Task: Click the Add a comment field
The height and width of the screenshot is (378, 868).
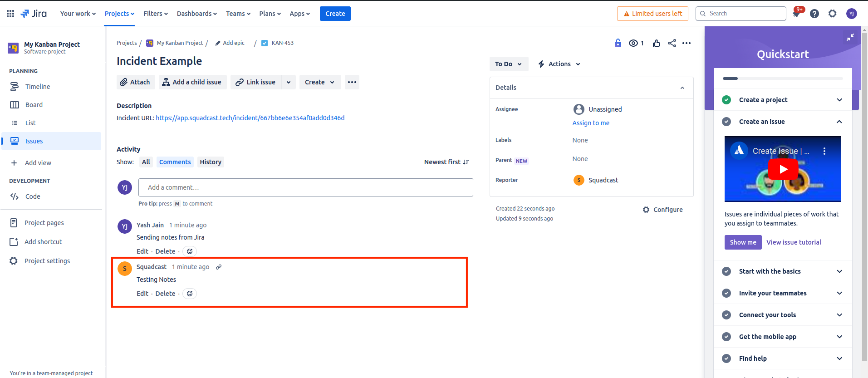Action: point(305,187)
